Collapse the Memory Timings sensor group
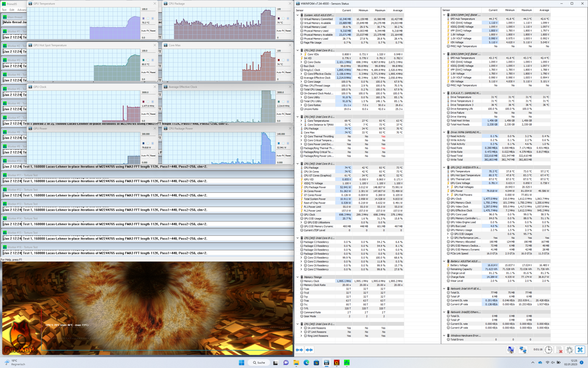 click(x=297, y=277)
